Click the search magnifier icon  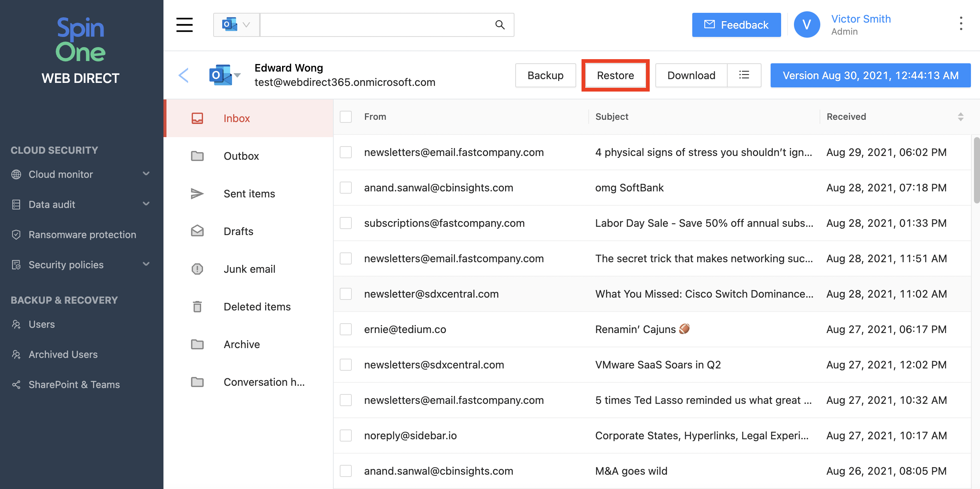pyautogui.click(x=500, y=25)
